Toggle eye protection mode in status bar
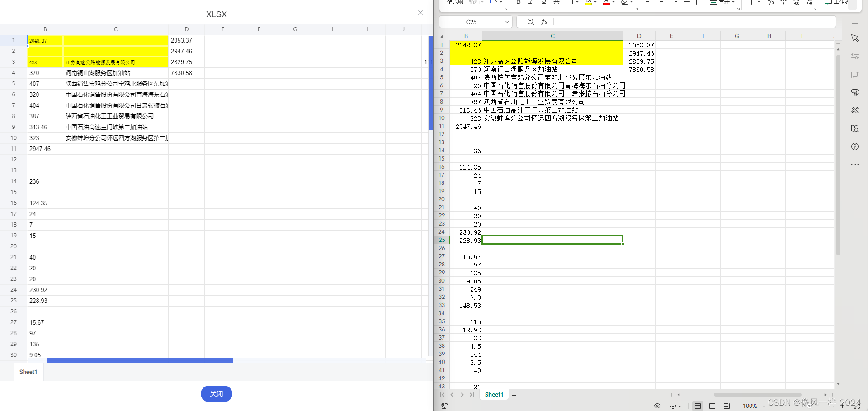Image resolution: width=868 pixels, height=411 pixels. (657, 406)
